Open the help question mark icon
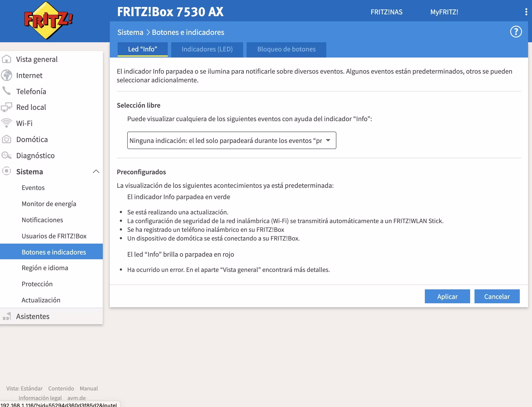The width and height of the screenshot is (532, 407). 516,32
